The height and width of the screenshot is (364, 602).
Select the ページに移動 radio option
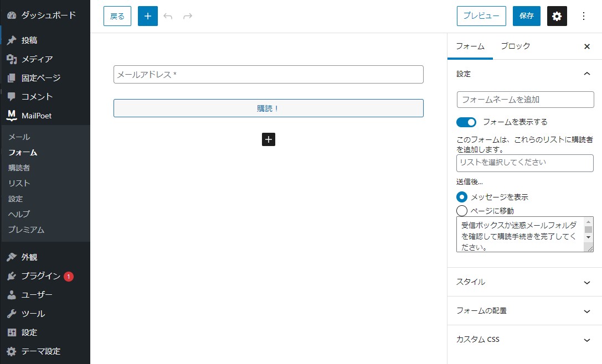[462, 211]
